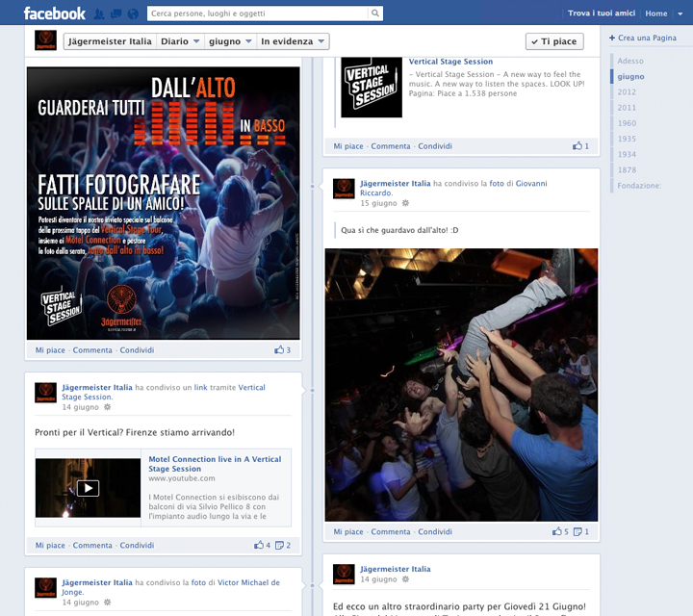Open link word in Firenze post header
The image size is (693, 616).
pos(200,387)
